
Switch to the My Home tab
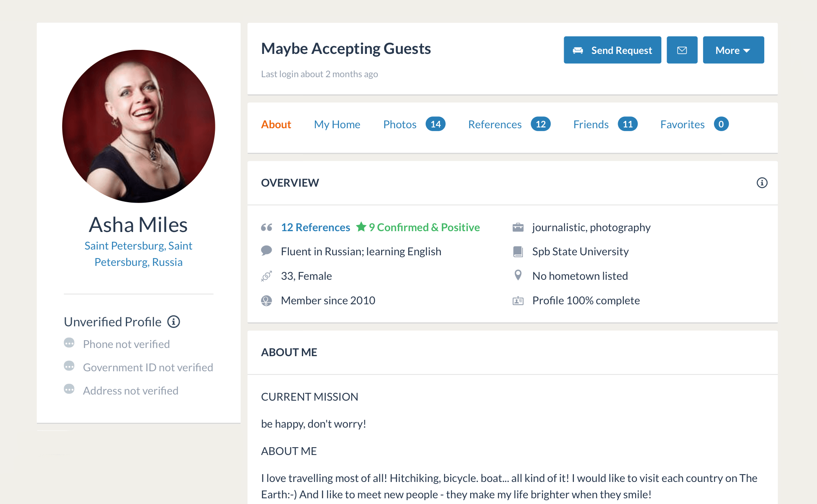[x=337, y=124]
